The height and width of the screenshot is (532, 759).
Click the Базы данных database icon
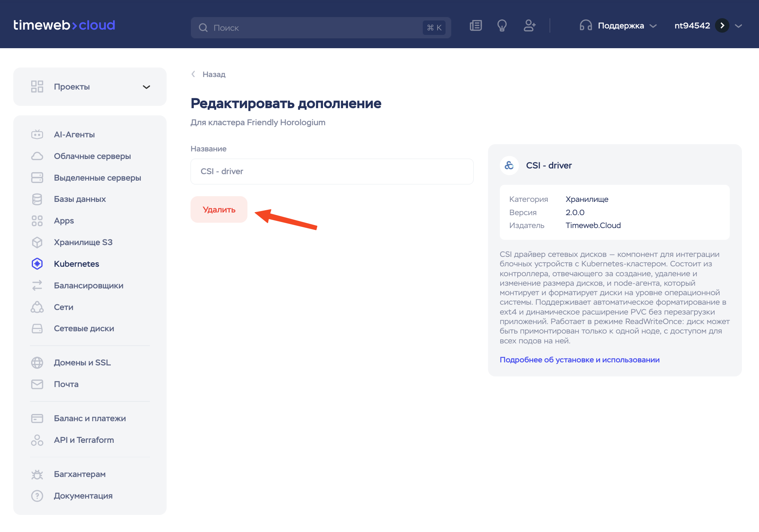pos(37,199)
